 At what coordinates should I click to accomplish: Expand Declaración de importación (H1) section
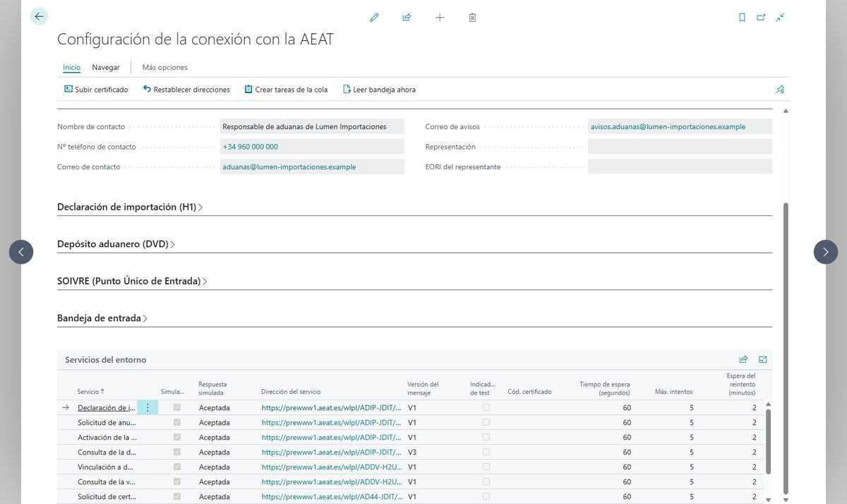click(x=130, y=207)
